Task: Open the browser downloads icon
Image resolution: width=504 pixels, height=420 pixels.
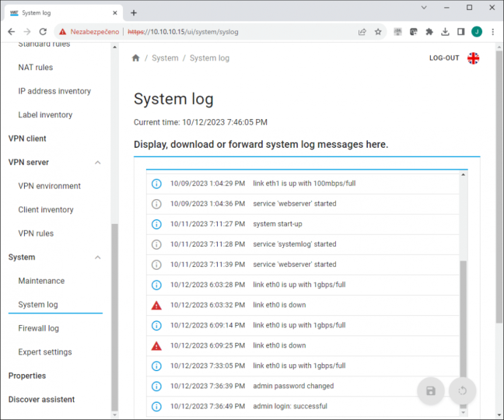Action: [445, 31]
